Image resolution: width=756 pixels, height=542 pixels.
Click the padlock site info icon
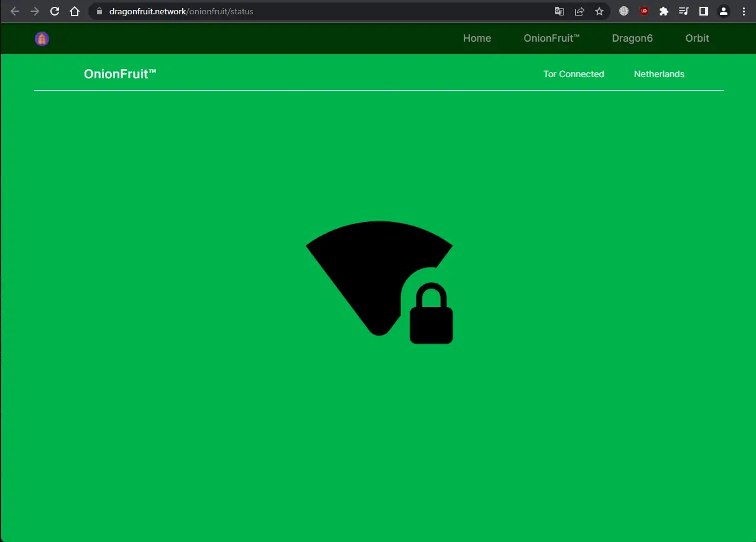(98, 11)
